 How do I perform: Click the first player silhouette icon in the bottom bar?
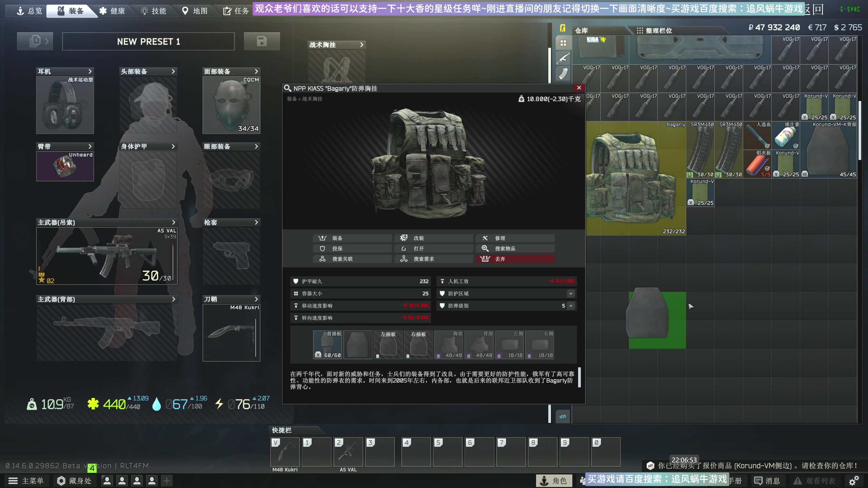click(x=107, y=481)
